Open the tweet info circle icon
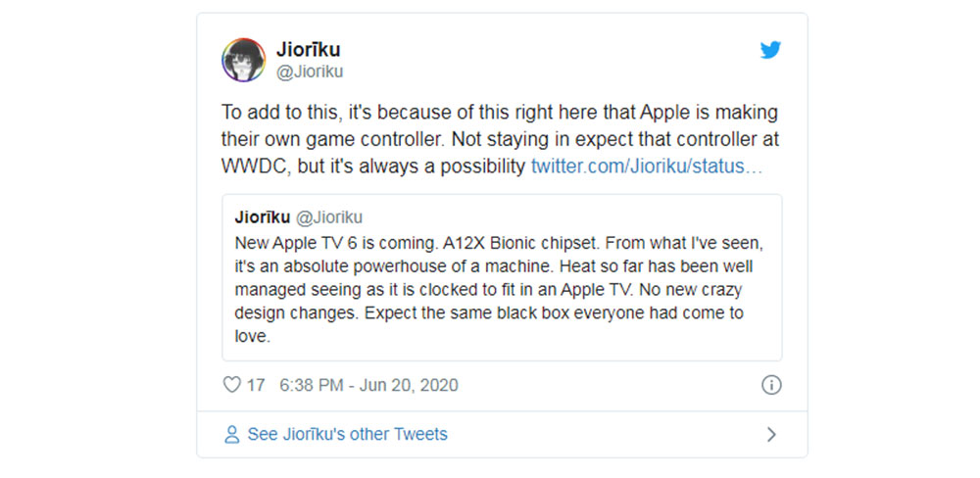Image resolution: width=980 pixels, height=478 pixels. coord(771,385)
